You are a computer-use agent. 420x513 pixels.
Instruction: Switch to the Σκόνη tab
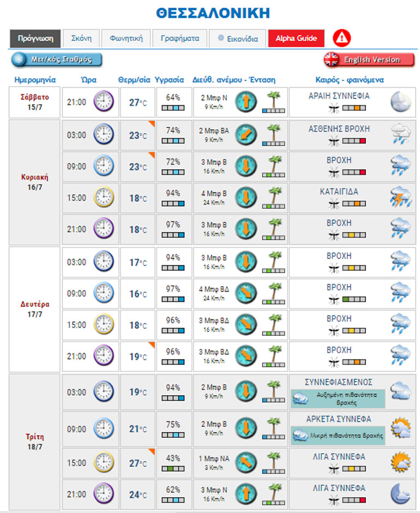click(81, 39)
